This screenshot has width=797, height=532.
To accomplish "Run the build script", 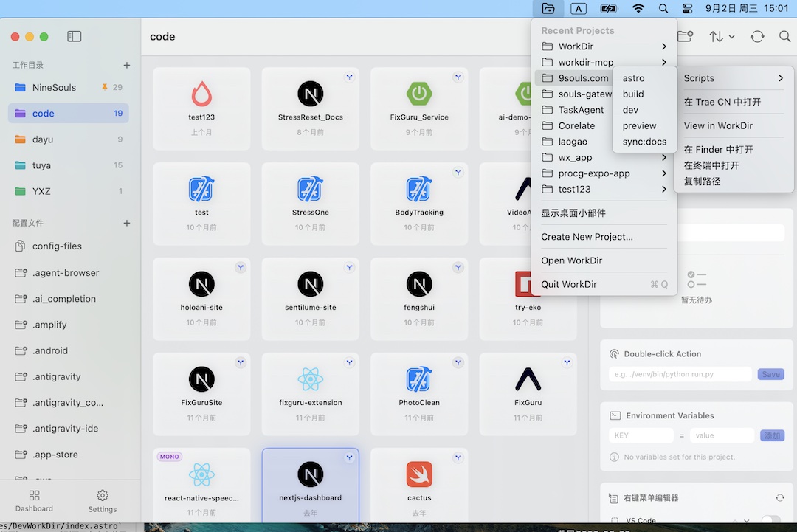I will tap(644, 94).
